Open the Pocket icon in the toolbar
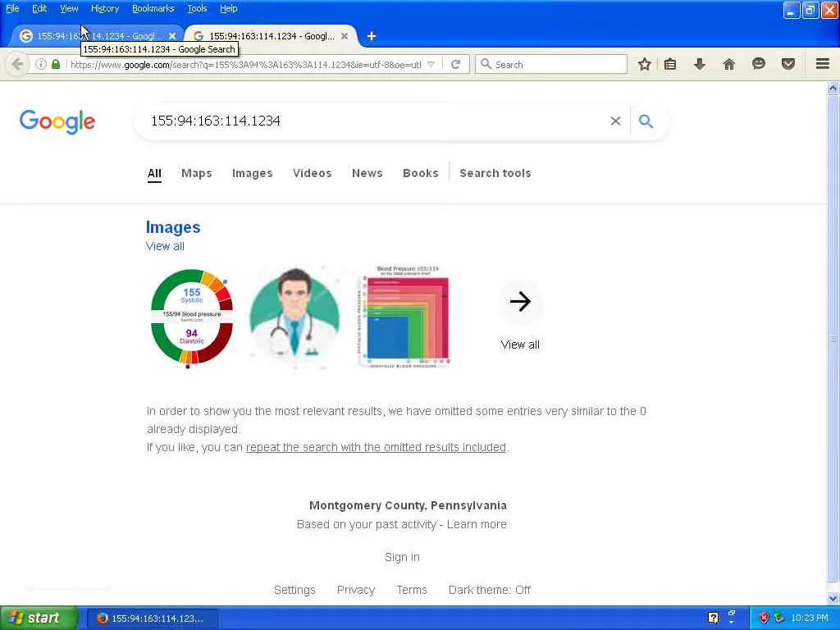 click(788, 64)
